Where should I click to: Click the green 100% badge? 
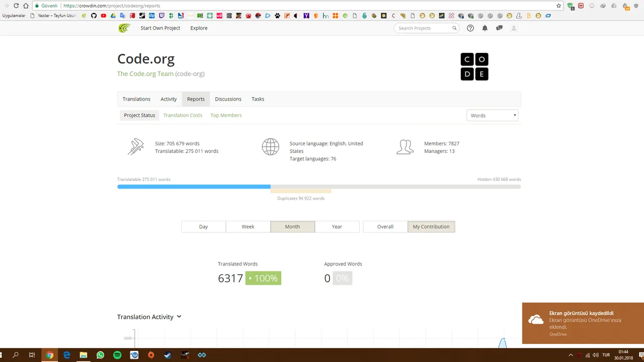[x=263, y=278]
